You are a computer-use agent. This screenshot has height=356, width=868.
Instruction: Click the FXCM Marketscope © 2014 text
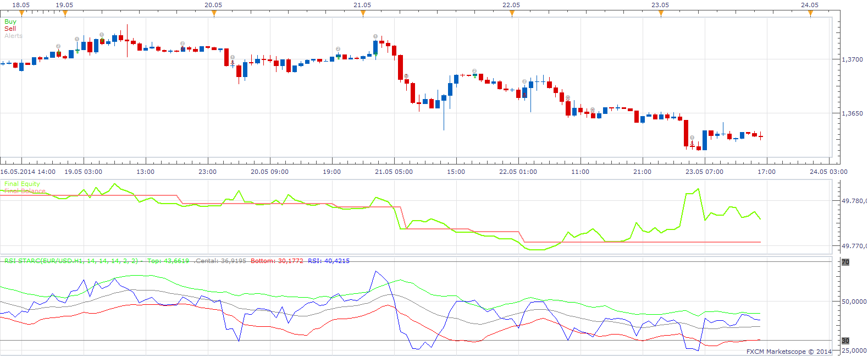pos(789,352)
